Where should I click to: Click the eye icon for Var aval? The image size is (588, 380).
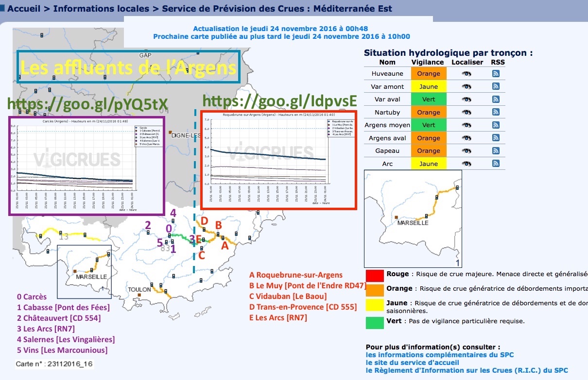click(x=467, y=99)
